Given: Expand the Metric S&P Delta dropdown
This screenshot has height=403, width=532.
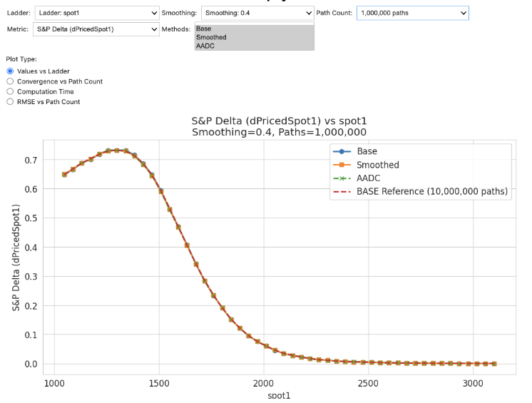Looking at the screenshot, I should coord(96,29).
